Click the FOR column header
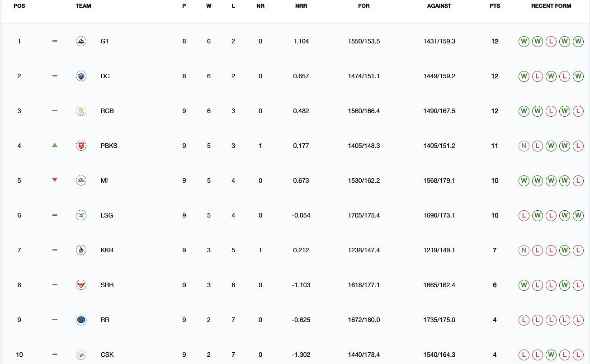590x364 pixels. (x=363, y=6)
